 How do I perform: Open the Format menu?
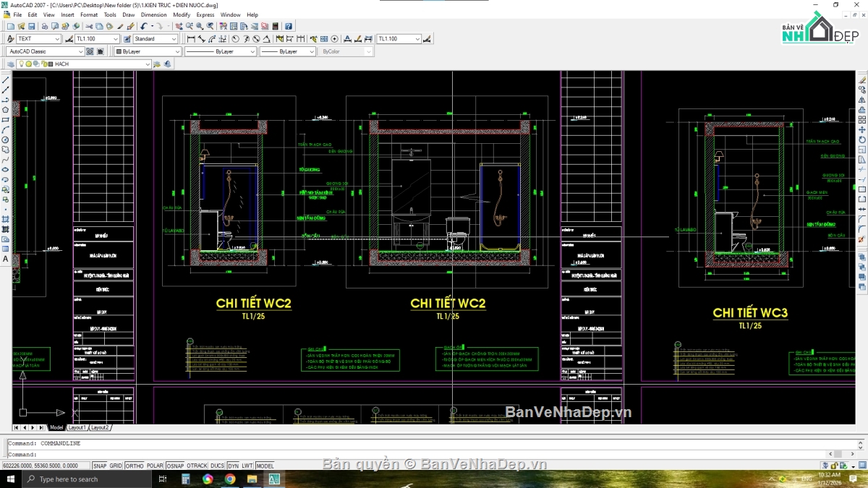pyautogui.click(x=89, y=14)
